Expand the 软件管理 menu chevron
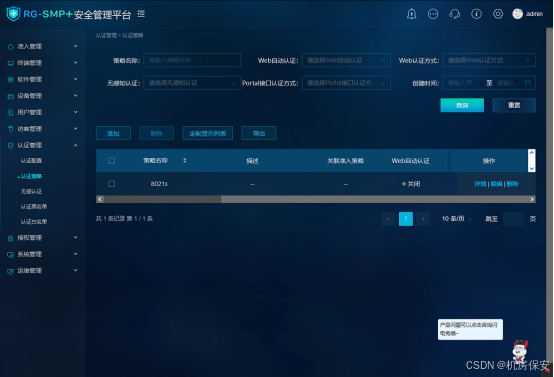The image size is (554, 377). tap(76, 79)
